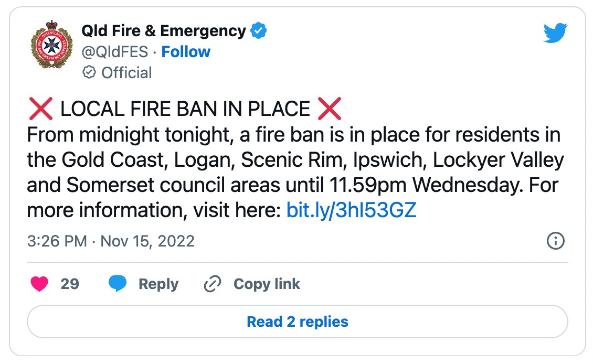The width and height of the screenshot is (593, 364).
Task: Open the Twitter bird logo
Action: click(x=555, y=34)
